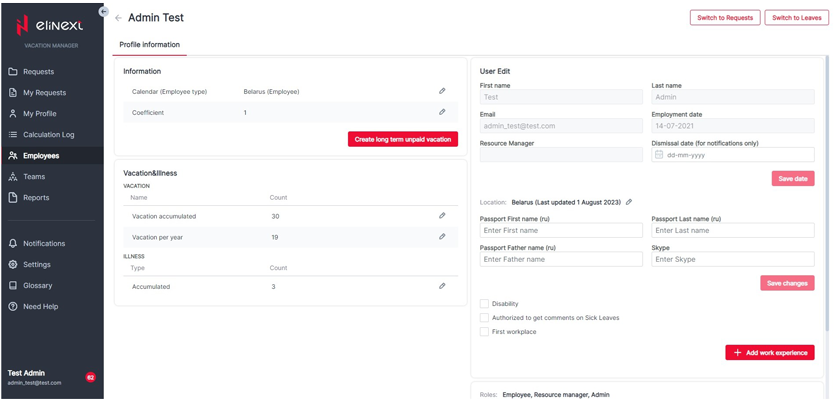834x401 pixels.
Task: Open Calculation Log in the sidebar
Action: tap(48, 134)
